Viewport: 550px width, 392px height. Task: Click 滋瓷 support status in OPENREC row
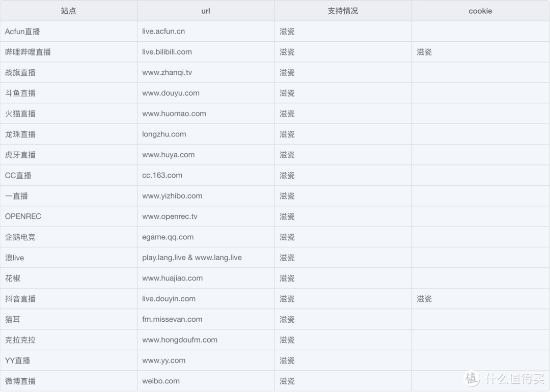pyautogui.click(x=287, y=217)
